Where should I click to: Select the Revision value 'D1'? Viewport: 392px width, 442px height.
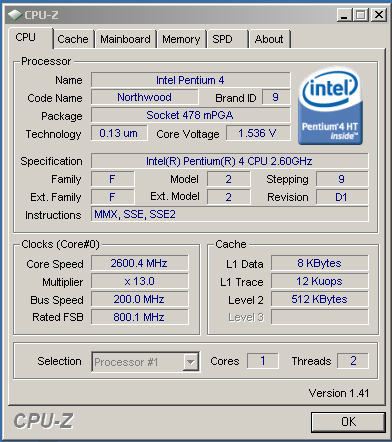[342, 197]
